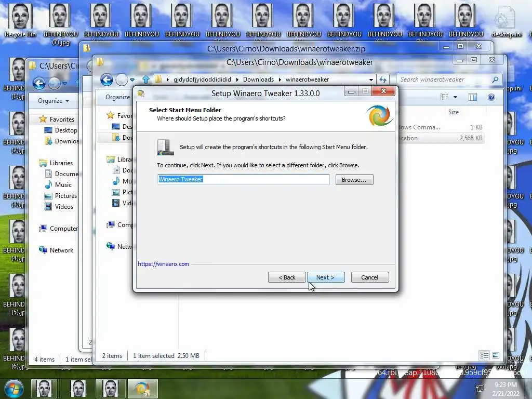Open the Browse folder dialog

(x=354, y=179)
